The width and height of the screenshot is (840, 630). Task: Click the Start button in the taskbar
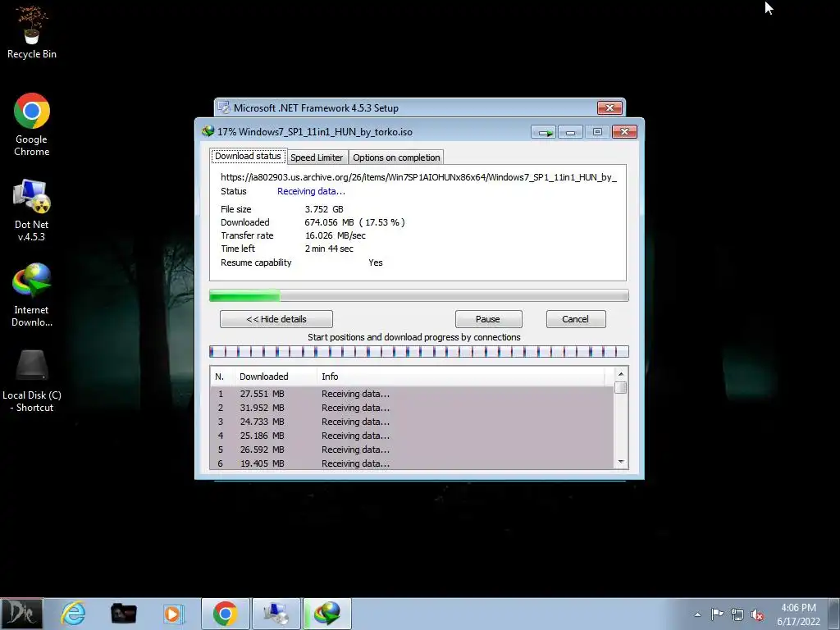[x=21, y=614]
